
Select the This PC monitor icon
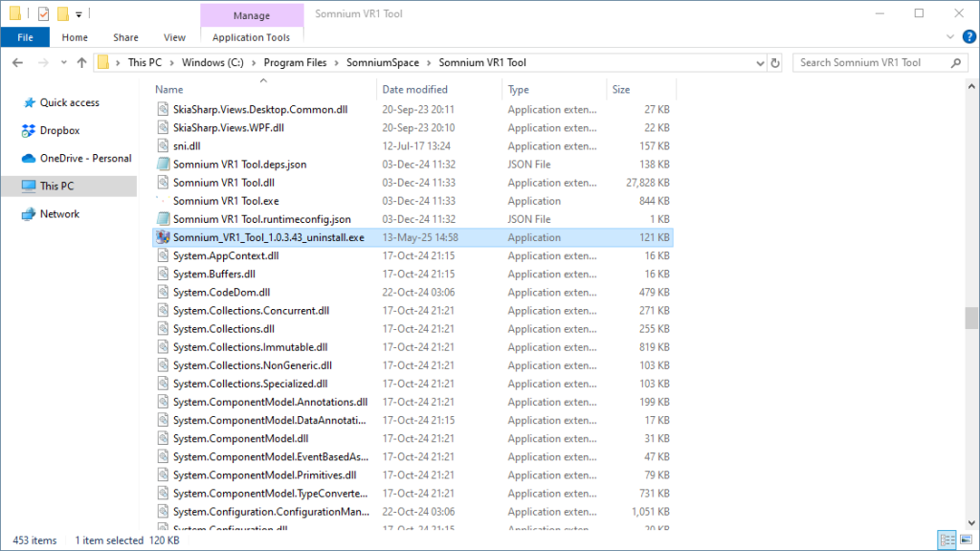point(28,187)
